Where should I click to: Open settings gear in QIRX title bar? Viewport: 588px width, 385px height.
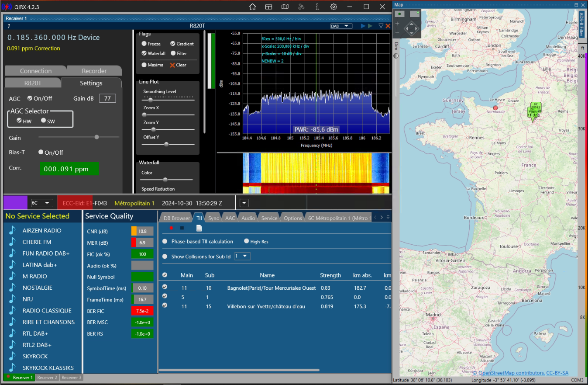click(334, 7)
